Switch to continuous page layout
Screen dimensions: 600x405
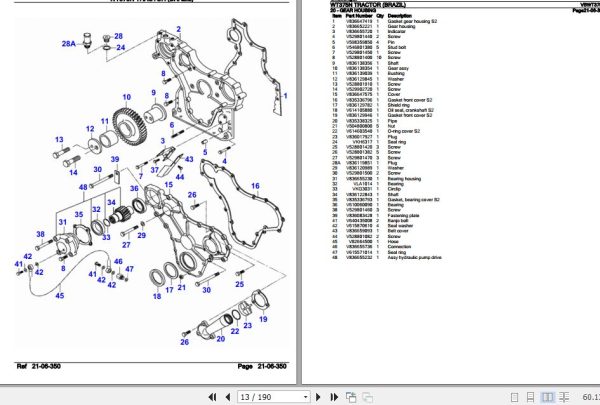point(530,397)
